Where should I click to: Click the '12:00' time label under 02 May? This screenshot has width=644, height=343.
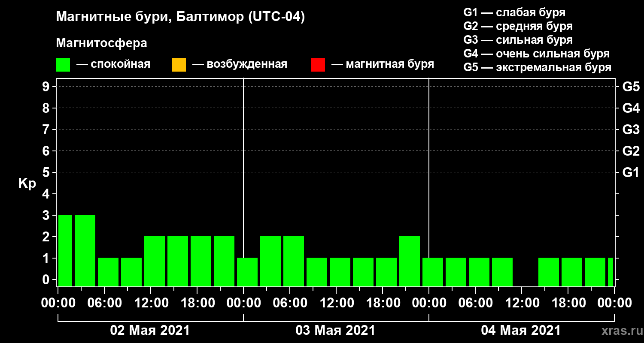tap(151, 303)
